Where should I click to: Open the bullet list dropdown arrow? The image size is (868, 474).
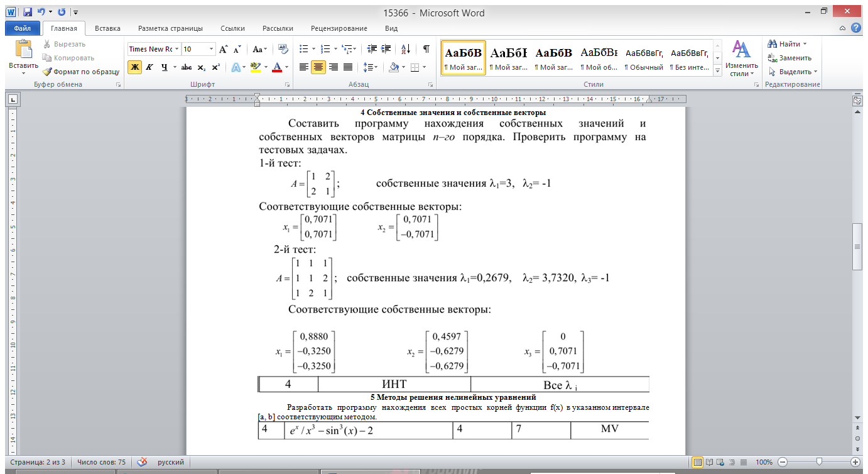point(313,49)
